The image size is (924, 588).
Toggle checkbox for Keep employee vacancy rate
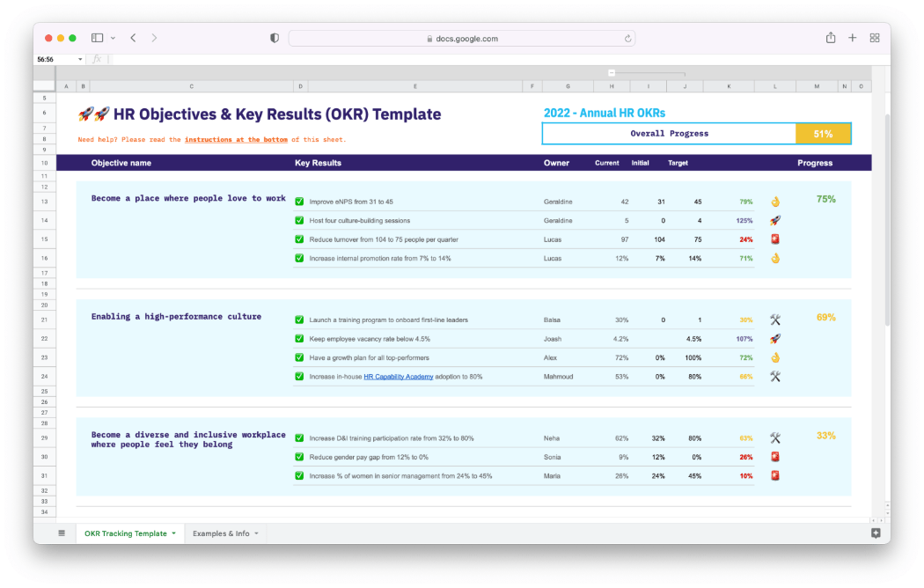[300, 339]
